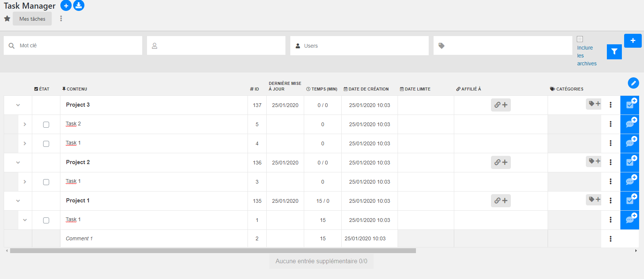Image resolution: width=644 pixels, height=279 pixels.
Task: Click the link-plus affiliate button for Project 2
Action: 501,163
